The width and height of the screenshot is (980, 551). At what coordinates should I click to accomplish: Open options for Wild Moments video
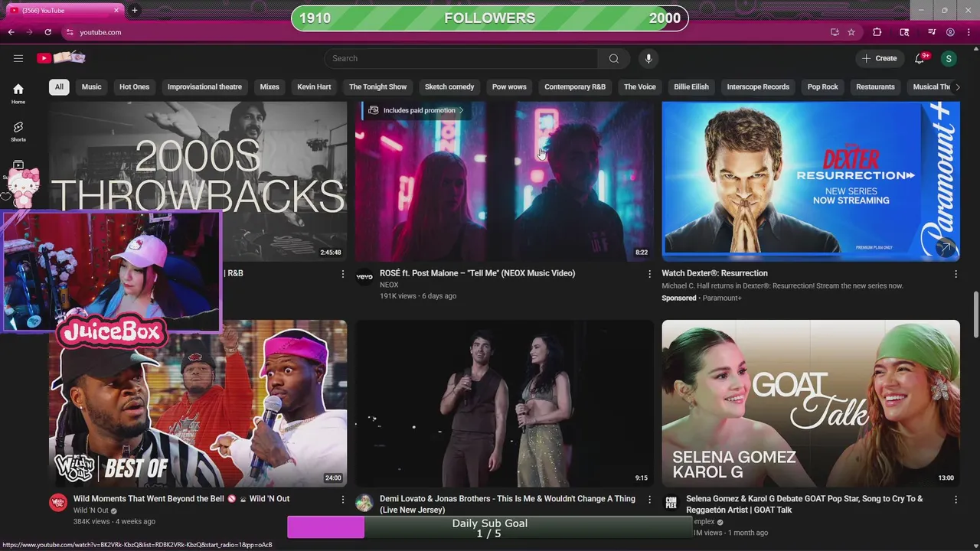(343, 500)
